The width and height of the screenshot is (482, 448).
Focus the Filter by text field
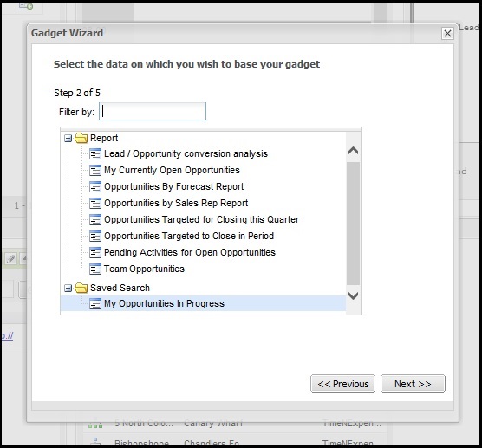tap(153, 111)
